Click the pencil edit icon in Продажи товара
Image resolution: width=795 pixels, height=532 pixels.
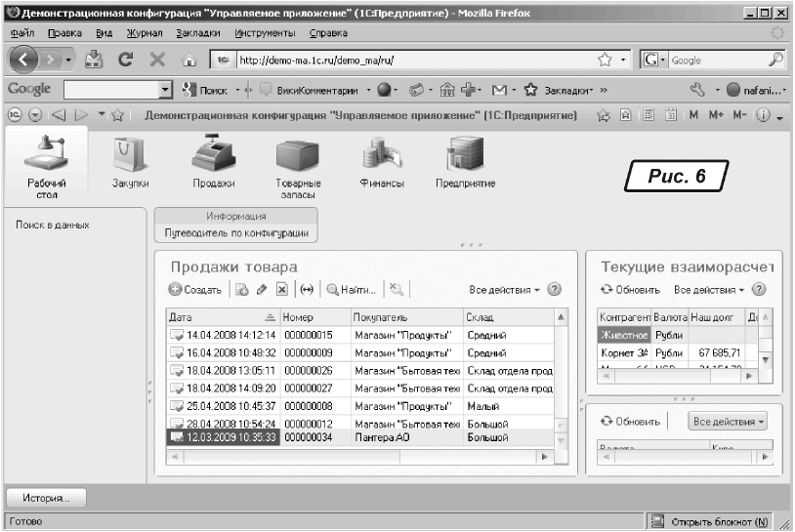[260, 290]
